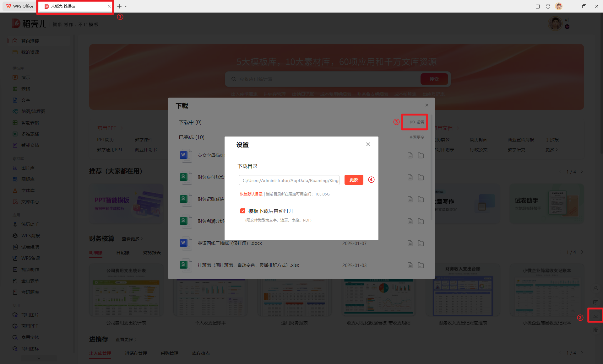The image size is (603, 364).
Task: Click the WPS Office home tab
Action: (x=19, y=6)
